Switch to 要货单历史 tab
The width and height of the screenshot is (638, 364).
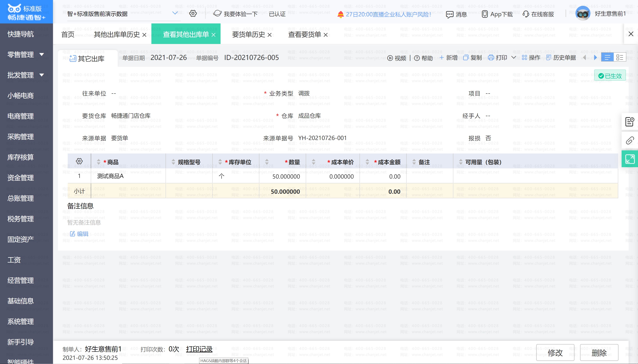tap(248, 34)
